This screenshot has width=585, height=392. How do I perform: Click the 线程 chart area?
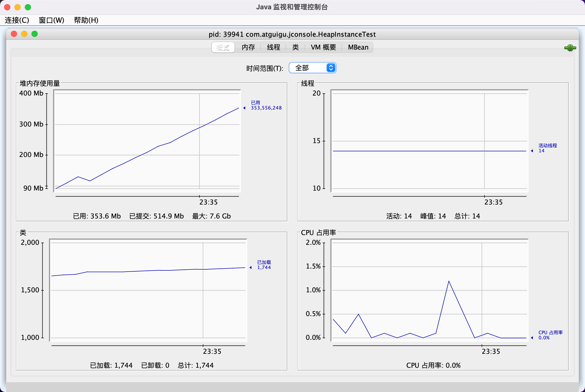pos(430,141)
